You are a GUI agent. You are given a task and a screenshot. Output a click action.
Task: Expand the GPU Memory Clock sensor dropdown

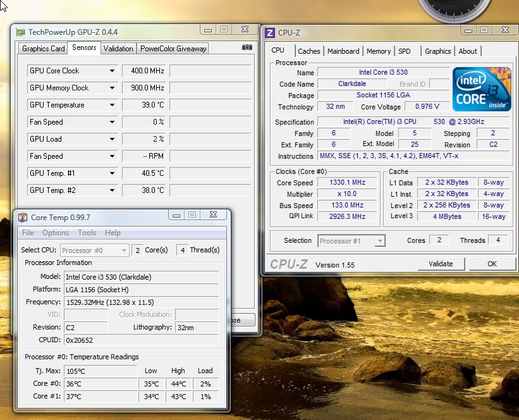(x=112, y=88)
